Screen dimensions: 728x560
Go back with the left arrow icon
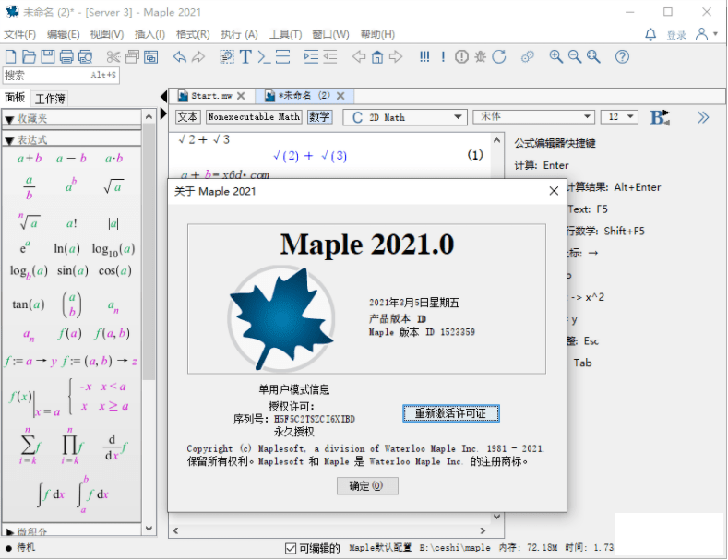click(358, 56)
